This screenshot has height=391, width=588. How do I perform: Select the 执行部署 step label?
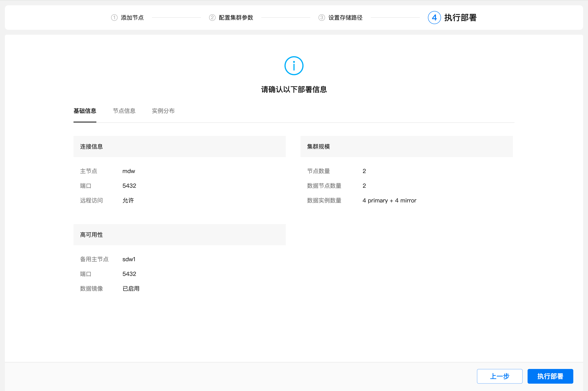tap(461, 18)
